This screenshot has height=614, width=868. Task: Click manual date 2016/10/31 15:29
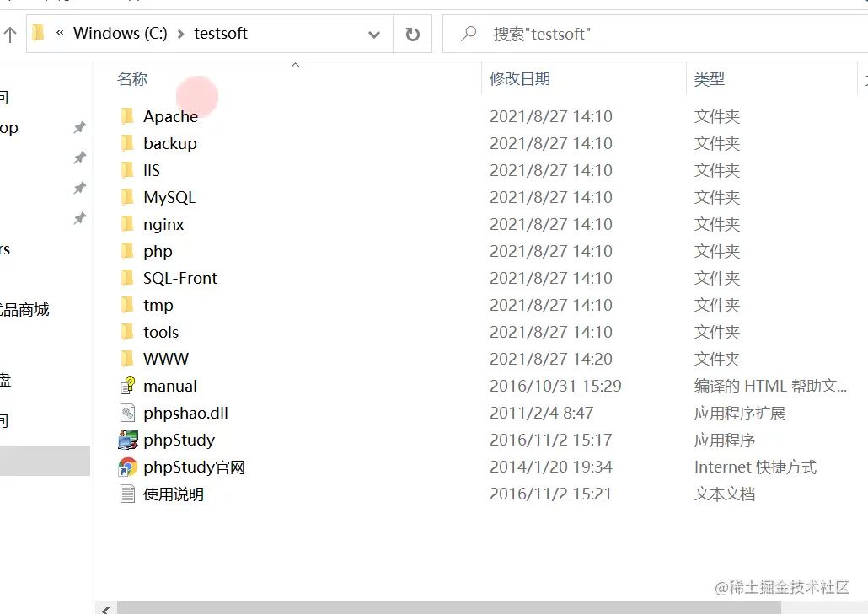pyautogui.click(x=555, y=386)
